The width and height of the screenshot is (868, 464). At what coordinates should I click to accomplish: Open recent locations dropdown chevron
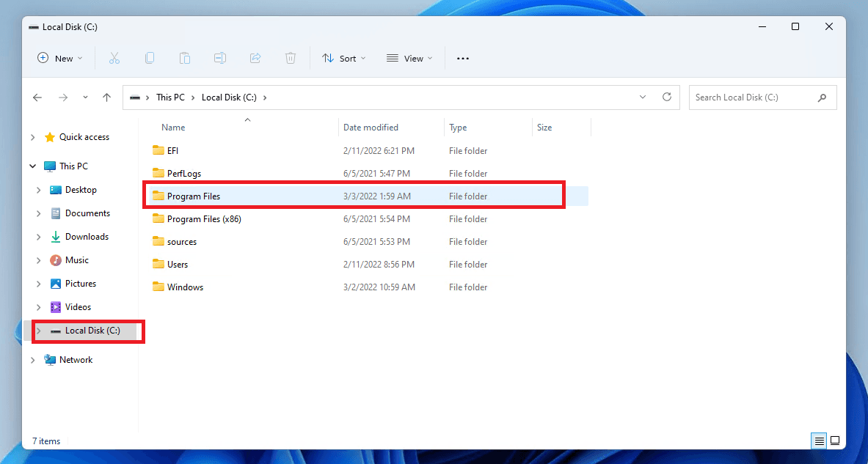85,97
